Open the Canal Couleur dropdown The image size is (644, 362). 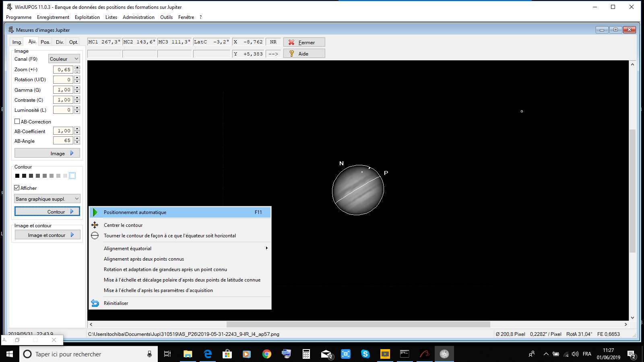point(64,59)
